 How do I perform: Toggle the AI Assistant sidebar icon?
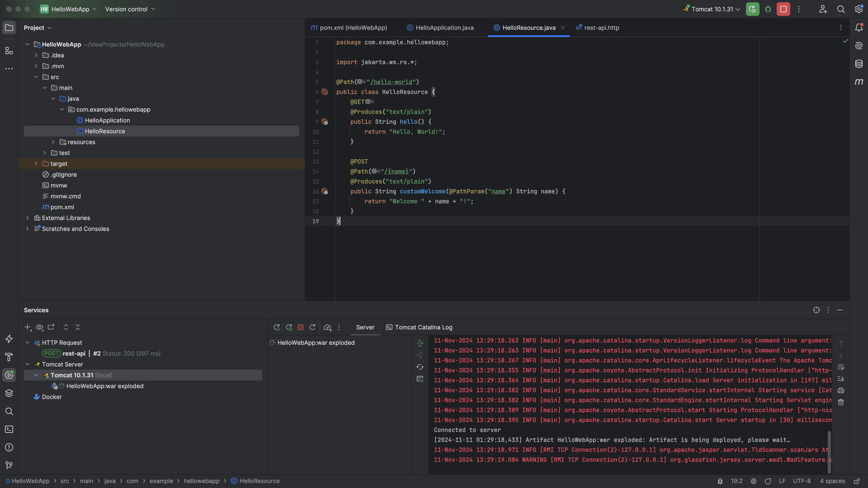859,45
